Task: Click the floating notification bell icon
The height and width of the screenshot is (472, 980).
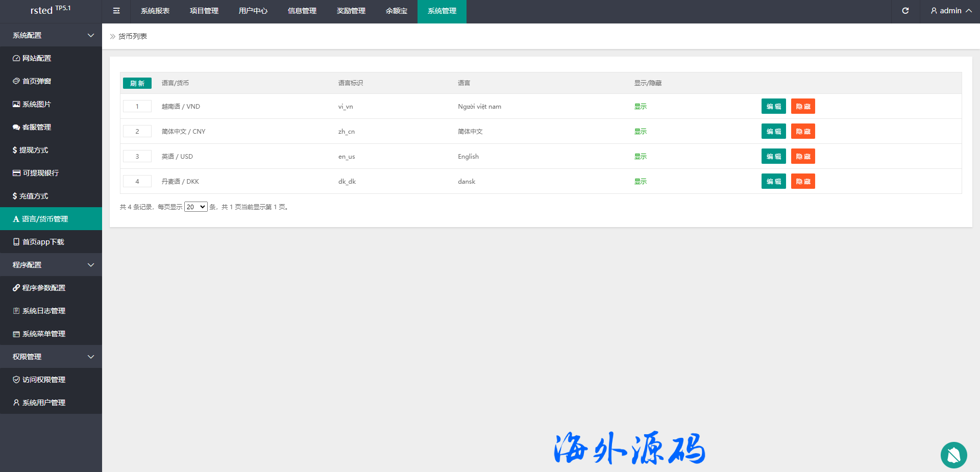Action: click(x=953, y=455)
